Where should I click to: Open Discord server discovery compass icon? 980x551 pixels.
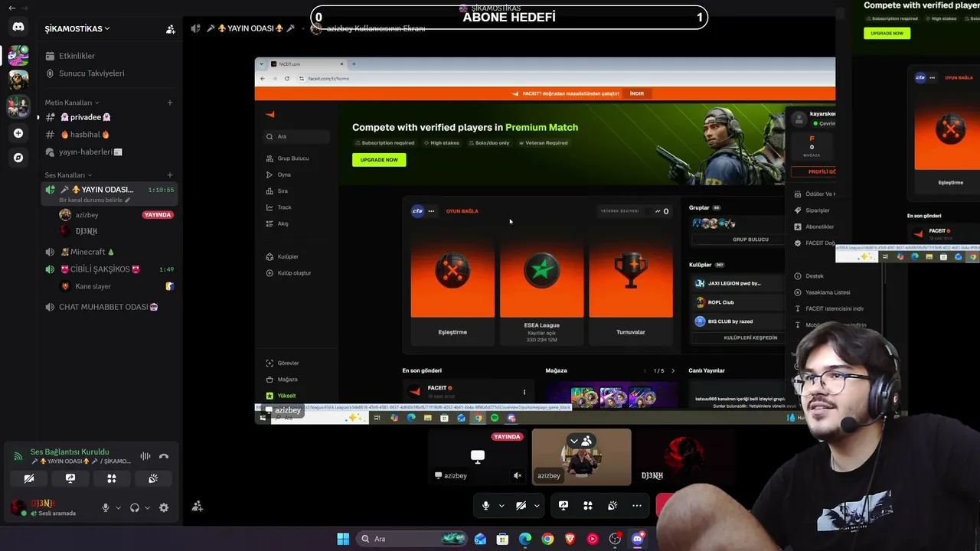pyautogui.click(x=18, y=158)
